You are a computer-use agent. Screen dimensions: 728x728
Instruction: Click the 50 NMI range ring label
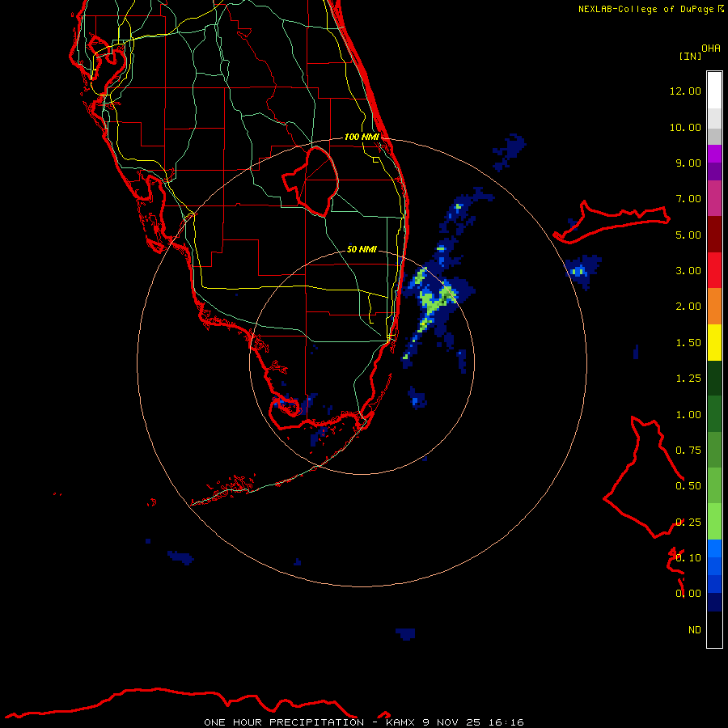[362, 249]
